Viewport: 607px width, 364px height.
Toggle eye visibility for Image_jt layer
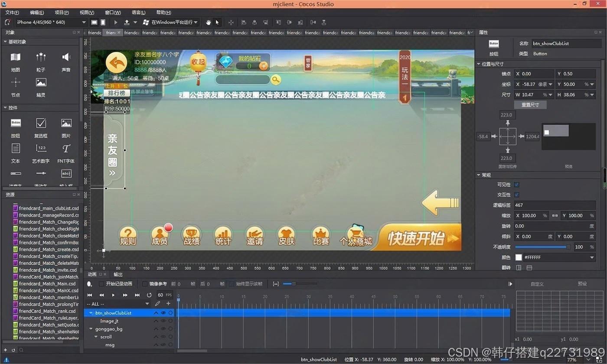(x=163, y=321)
